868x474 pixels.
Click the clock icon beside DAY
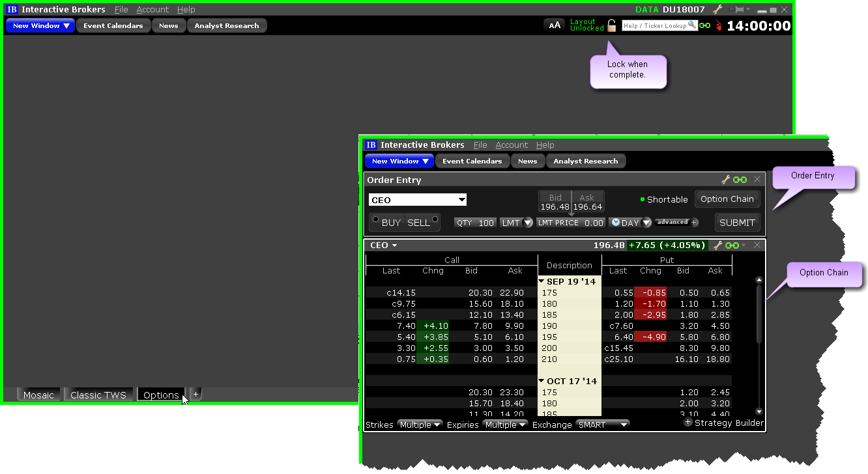pyautogui.click(x=616, y=223)
